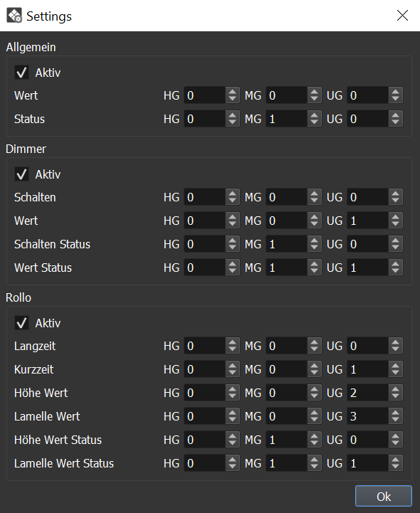
Task: Increase Allgemein Wert HG spinner up arrow
Action: pos(233,92)
